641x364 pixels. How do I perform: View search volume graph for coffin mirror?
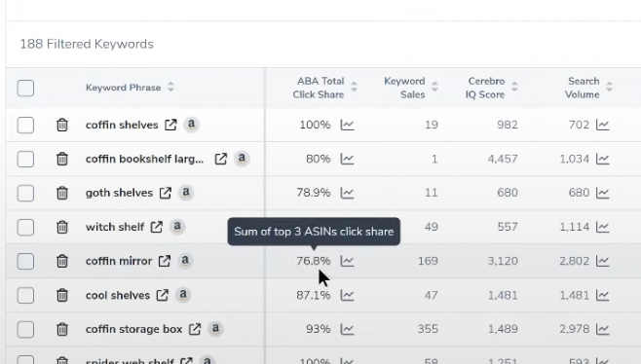point(603,261)
